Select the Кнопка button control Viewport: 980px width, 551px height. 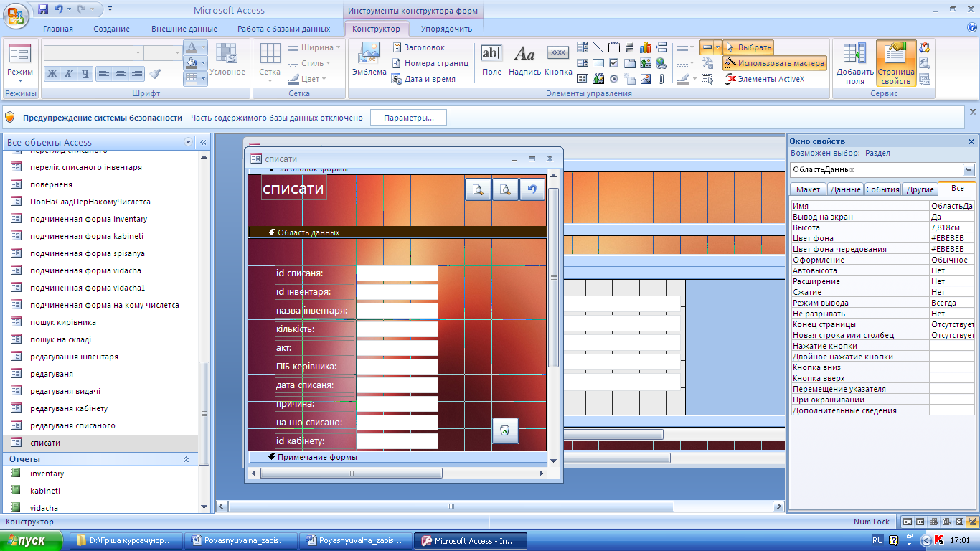coord(558,60)
